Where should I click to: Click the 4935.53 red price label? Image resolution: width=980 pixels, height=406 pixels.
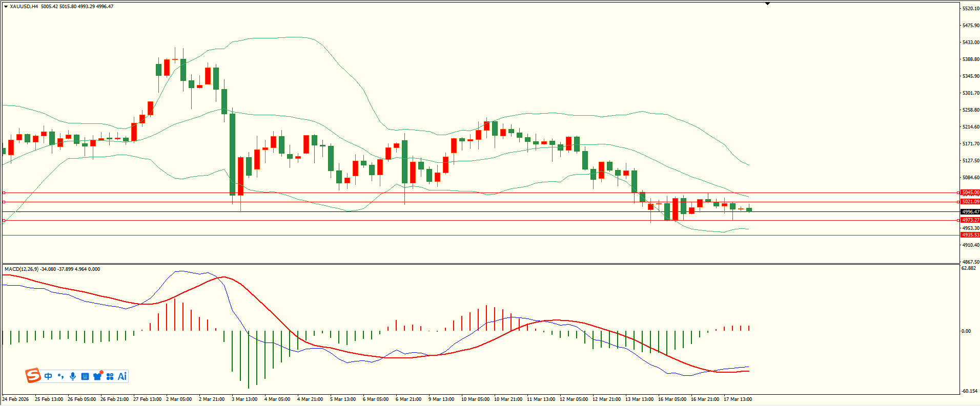(970, 235)
